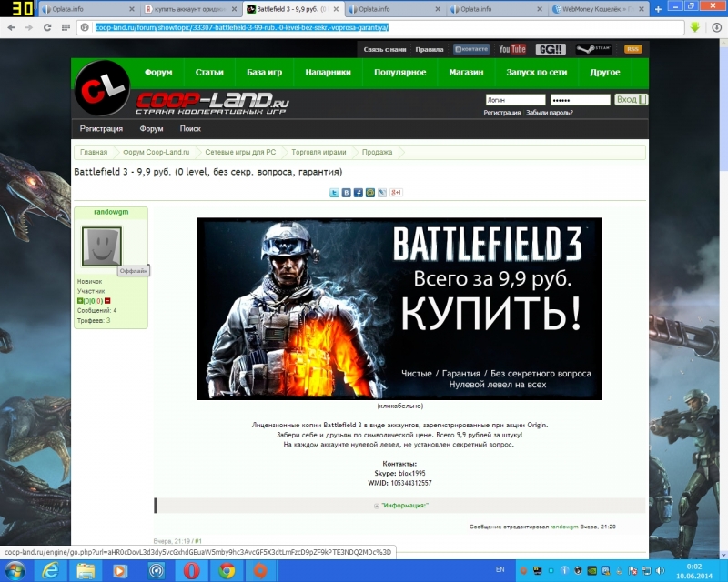Screen dimensions: 728x582
Task: Click the volume speaker icon in system tray
Action: (660, 570)
